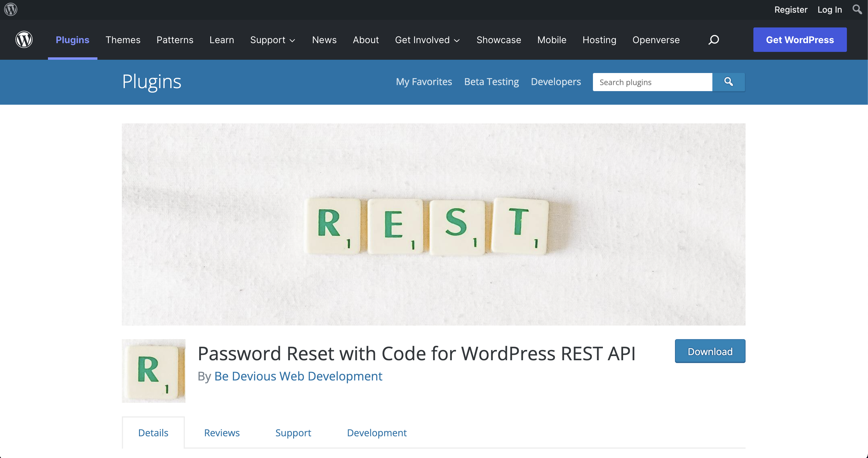Screen dimensions: 868x458
Task: Open the Showcase menu item
Action: tap(499, 40)
